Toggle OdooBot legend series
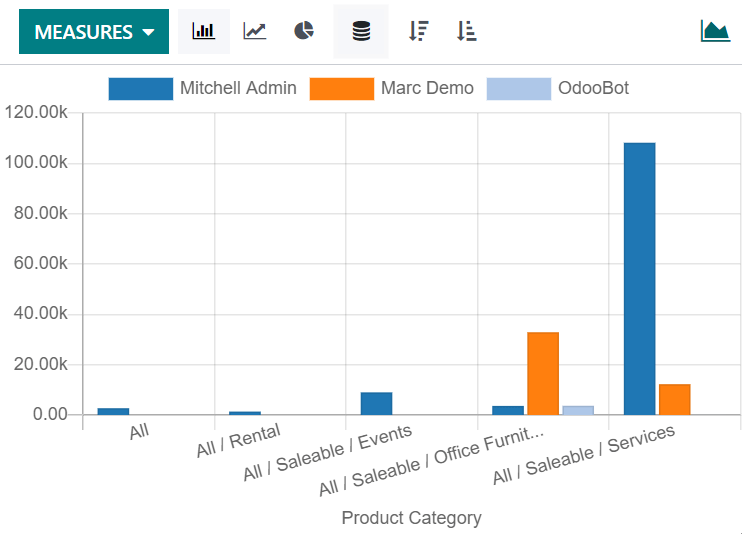 point(593,88)
